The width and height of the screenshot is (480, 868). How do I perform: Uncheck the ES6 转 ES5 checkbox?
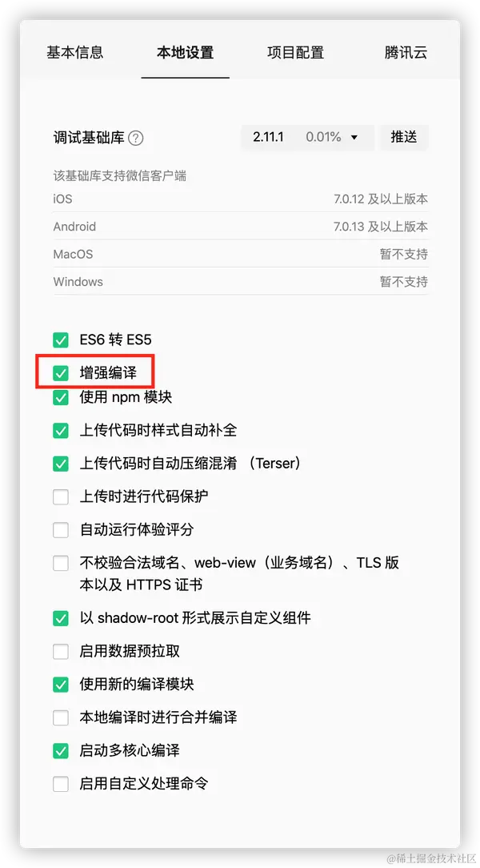tap(61, 340)
